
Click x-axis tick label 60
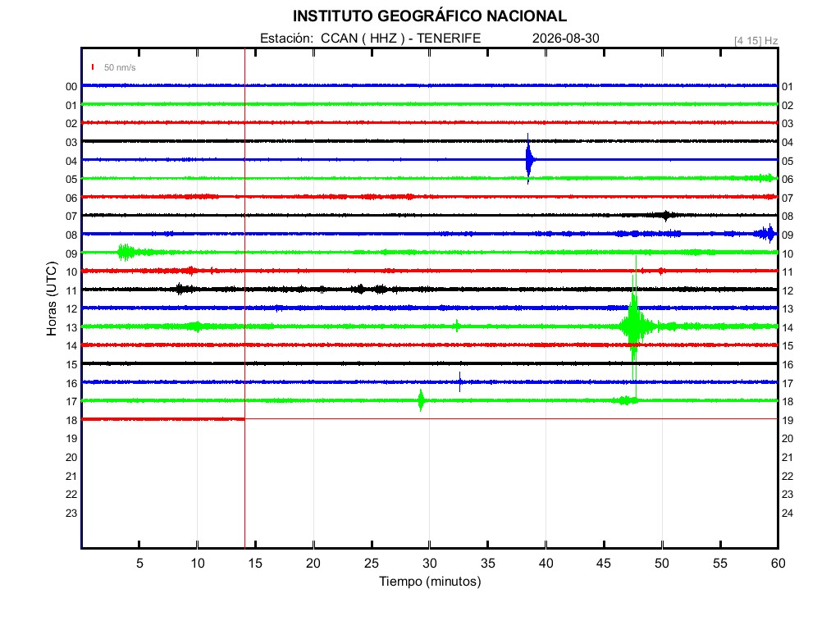[x=778, y=564]
